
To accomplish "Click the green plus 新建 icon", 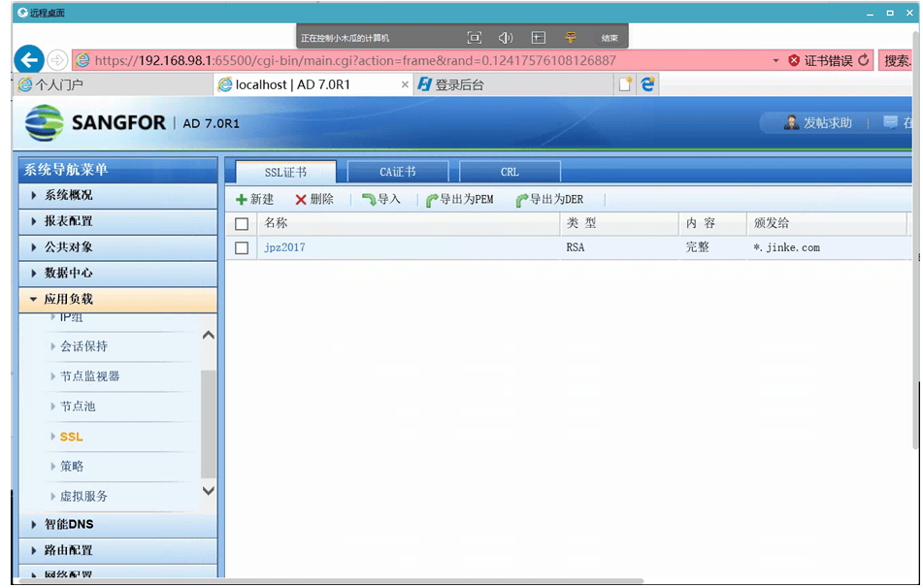I will pos(242,200).
